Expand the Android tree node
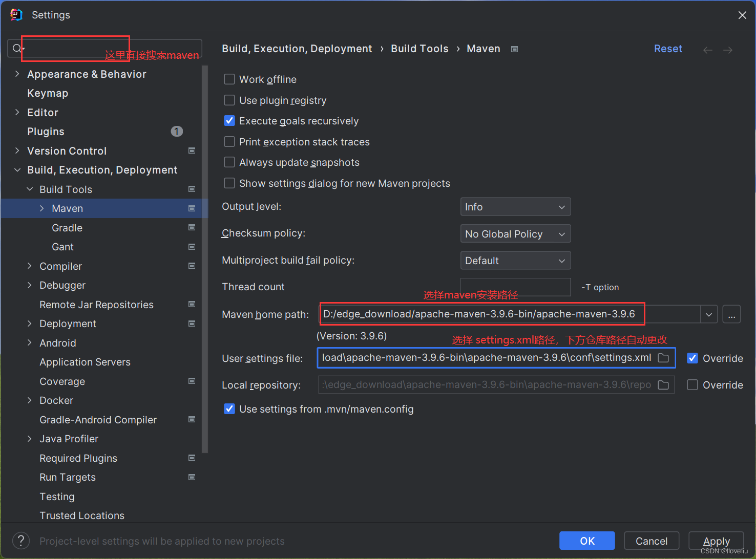756x559 pixels. pyautogui.click(x=30, y=342)
